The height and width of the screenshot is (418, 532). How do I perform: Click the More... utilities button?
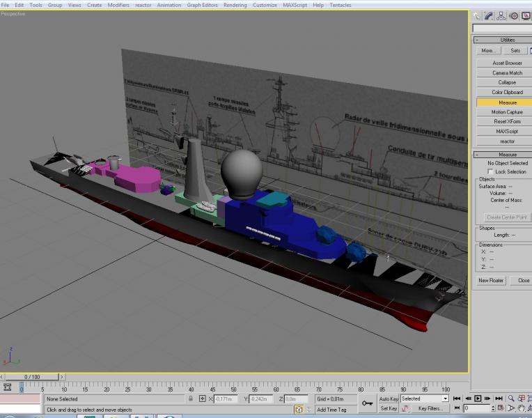tap(488, 51)
